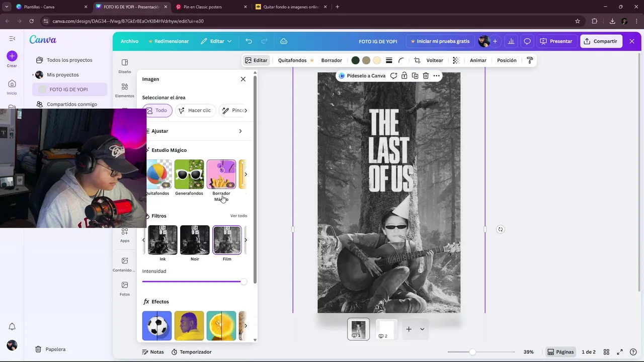This screenshot has height=362, width=644.
Task: Apply the Noir filter thumbnail
Action: pos(195,240)
